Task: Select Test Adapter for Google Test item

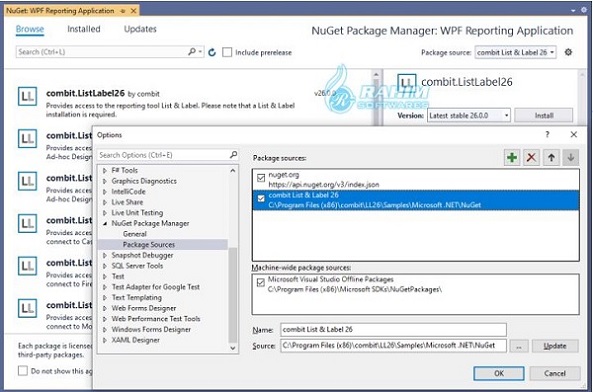Action: coord(155,287)
